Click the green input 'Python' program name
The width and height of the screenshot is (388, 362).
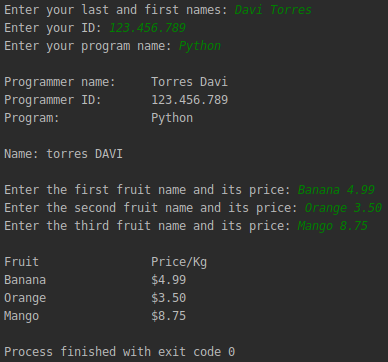click(200, 46)
